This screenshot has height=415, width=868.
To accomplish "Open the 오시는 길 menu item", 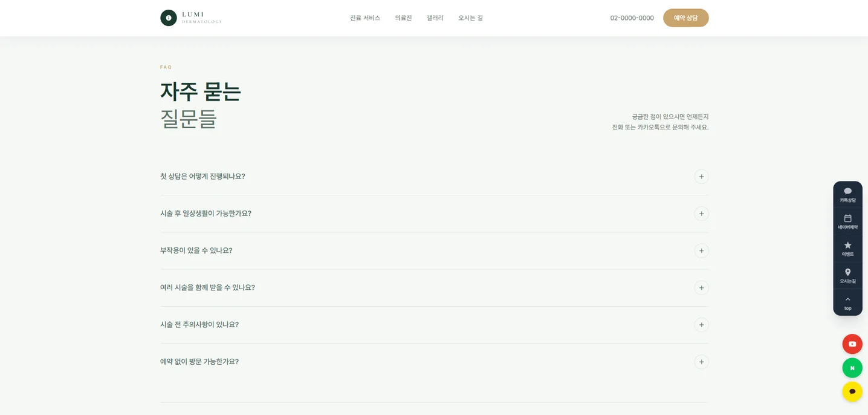I will pyautogui.click(x=470, y=18).
